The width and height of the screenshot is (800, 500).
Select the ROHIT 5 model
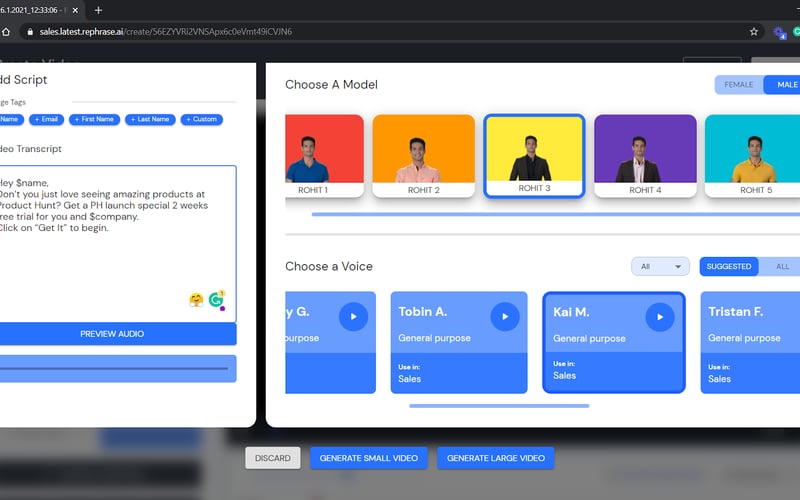[x=753, y=156]
